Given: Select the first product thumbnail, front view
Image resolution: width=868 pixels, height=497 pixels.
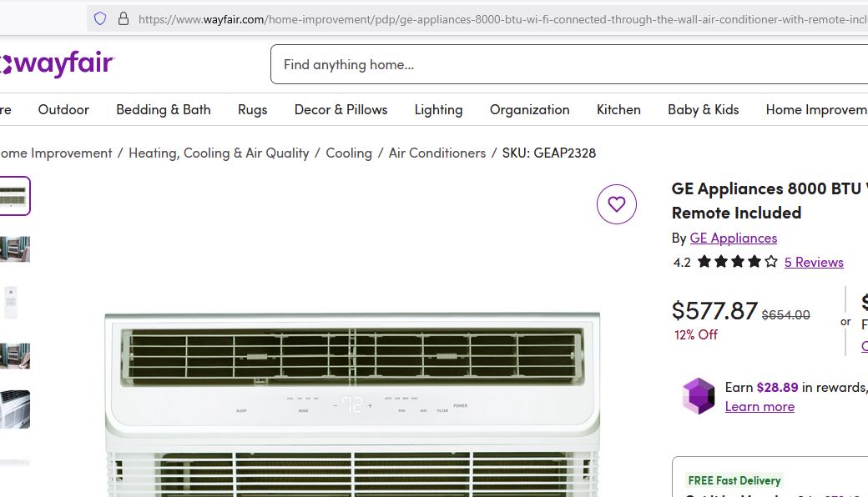Looking at the screenshot, I should (15, 196).
